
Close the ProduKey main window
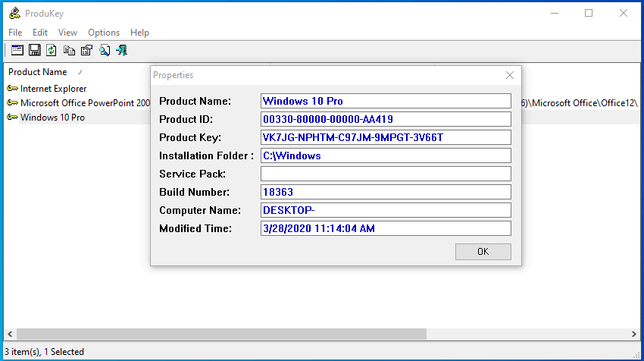(x=623, y=13)
